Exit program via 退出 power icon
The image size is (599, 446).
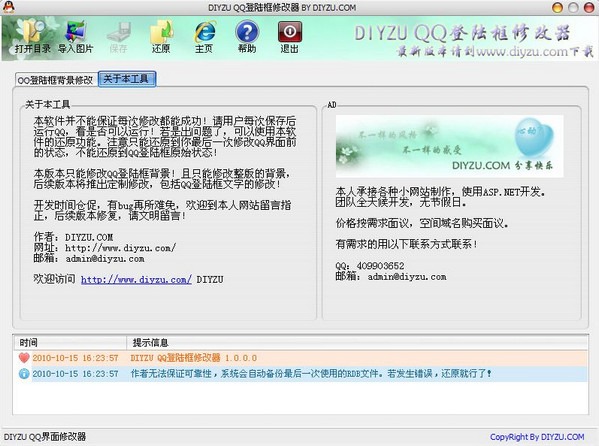pyautogui.click(x=290, y=37)
